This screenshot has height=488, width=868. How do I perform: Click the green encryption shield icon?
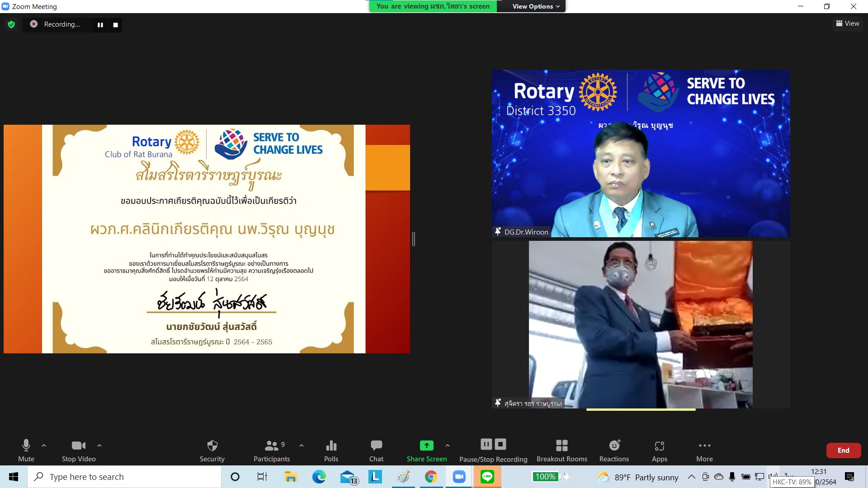point(11,24)
